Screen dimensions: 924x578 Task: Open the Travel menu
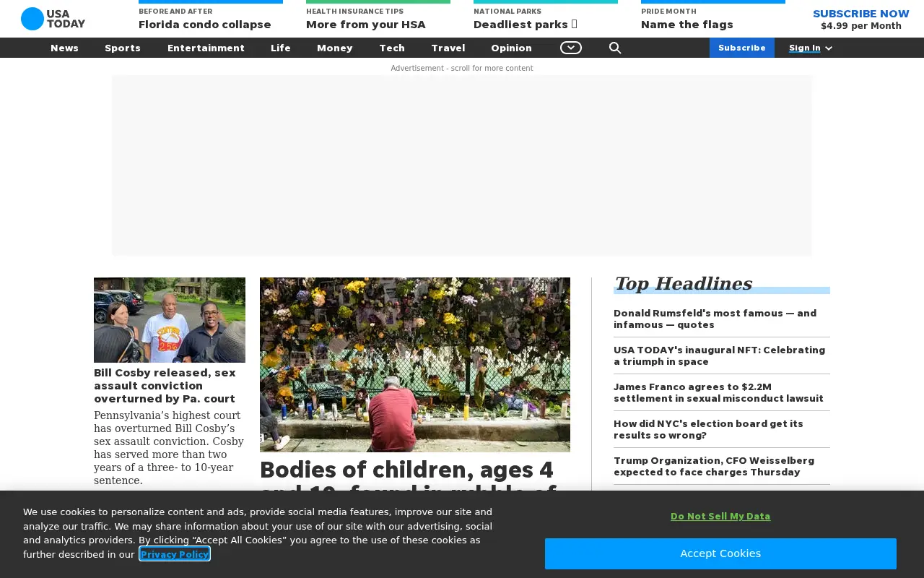click(x=448, y=48)
